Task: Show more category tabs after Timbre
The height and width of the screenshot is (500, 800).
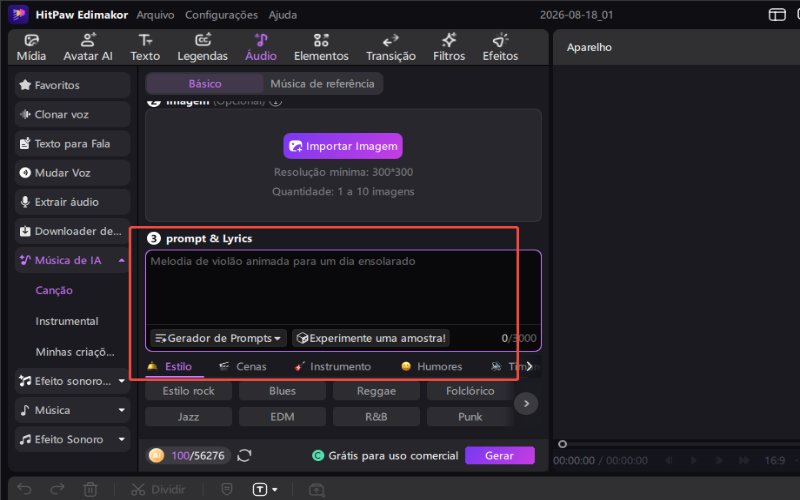Action: (x=530, y=366)
